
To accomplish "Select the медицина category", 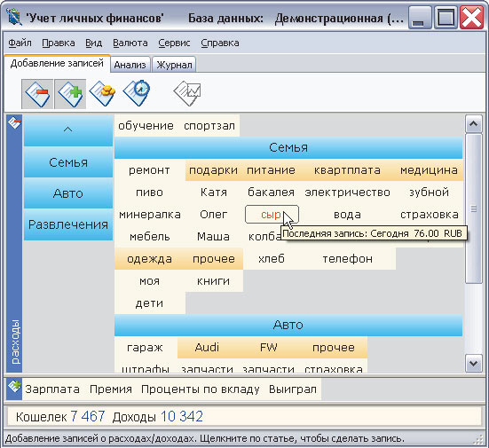I will pyautogui.click(x=430, y=170).
